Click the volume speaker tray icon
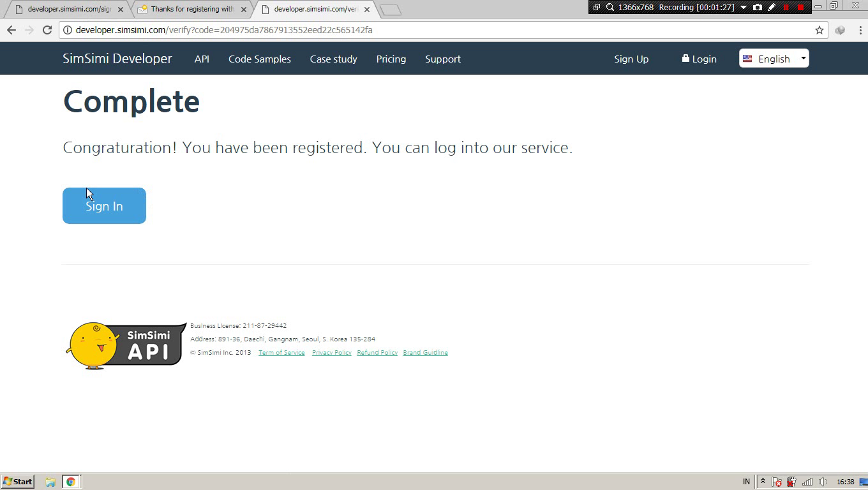This screenshot has width=868, height=490. 823,482
